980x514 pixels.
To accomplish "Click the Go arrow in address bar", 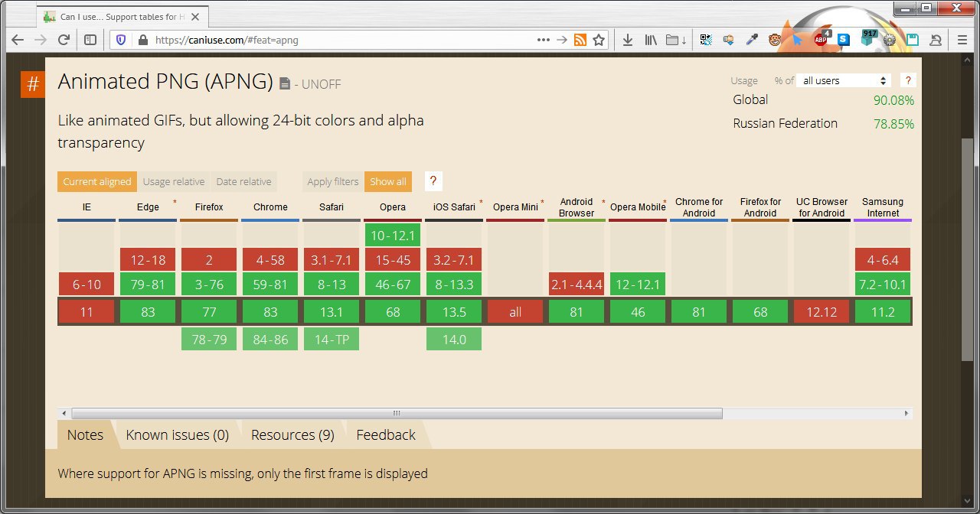I will 562,40.
